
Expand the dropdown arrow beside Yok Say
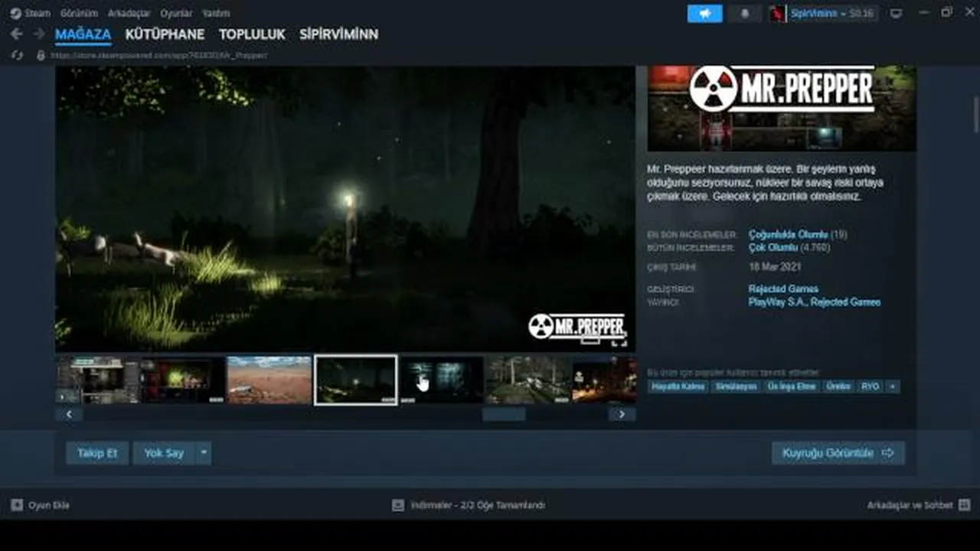tap(204, 453)
